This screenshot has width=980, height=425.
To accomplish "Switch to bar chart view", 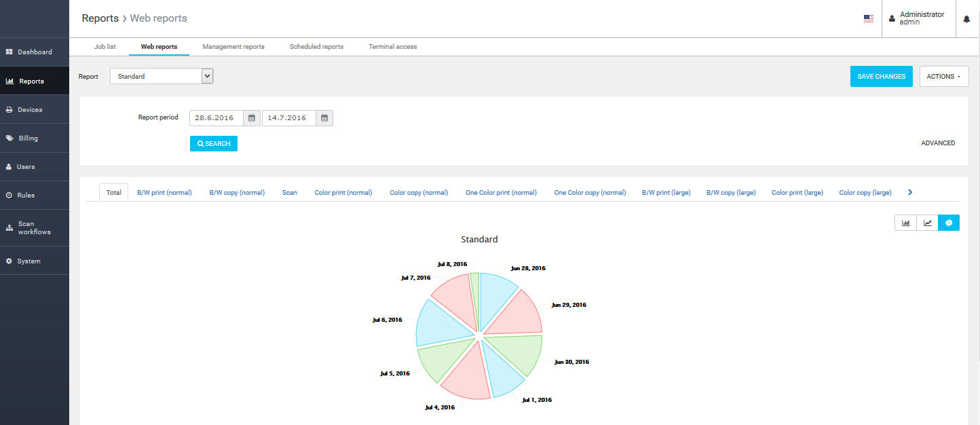I will (905, 223).
